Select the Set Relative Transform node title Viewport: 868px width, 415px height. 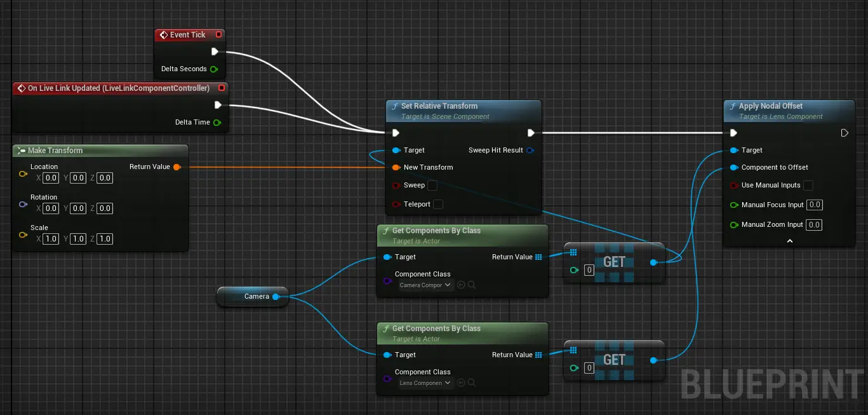[439, 106]
